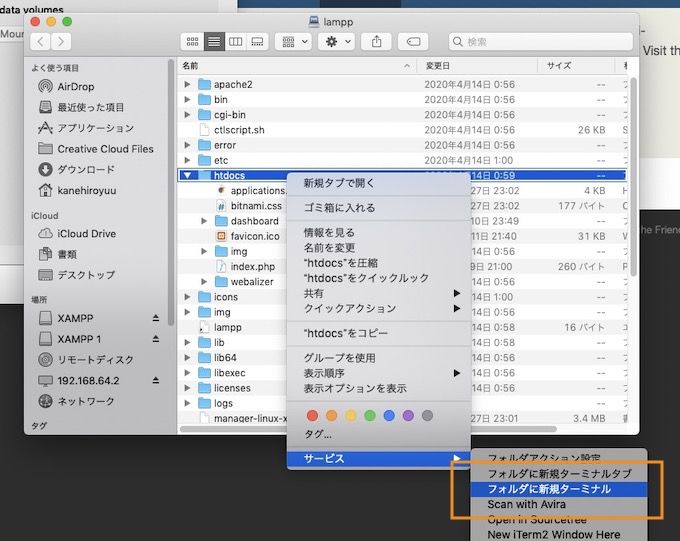This screenshot has height=541, width=680.
Task: Choose "フォルダに新規ターミナル" from services submenu
Action: click(x=548, y=489)
